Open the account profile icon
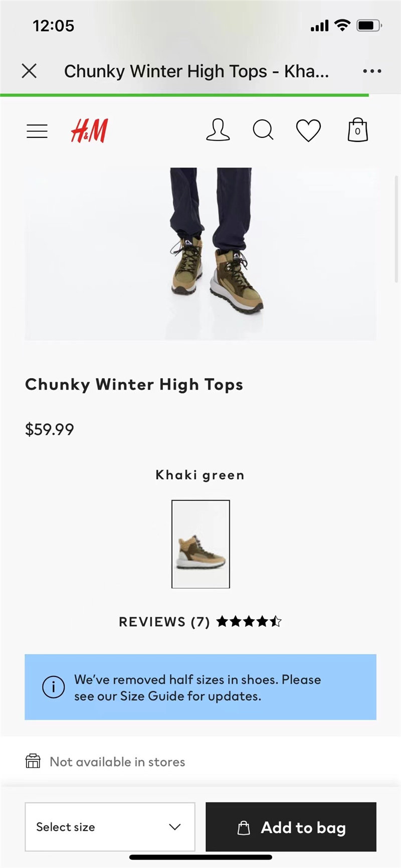 pos(218,130)
